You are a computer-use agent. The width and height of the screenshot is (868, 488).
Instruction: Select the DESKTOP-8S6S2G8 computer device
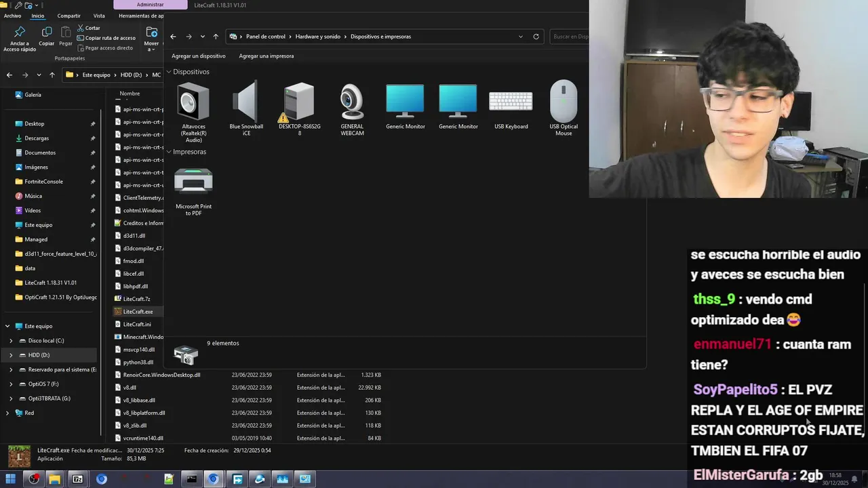point(299,108)
